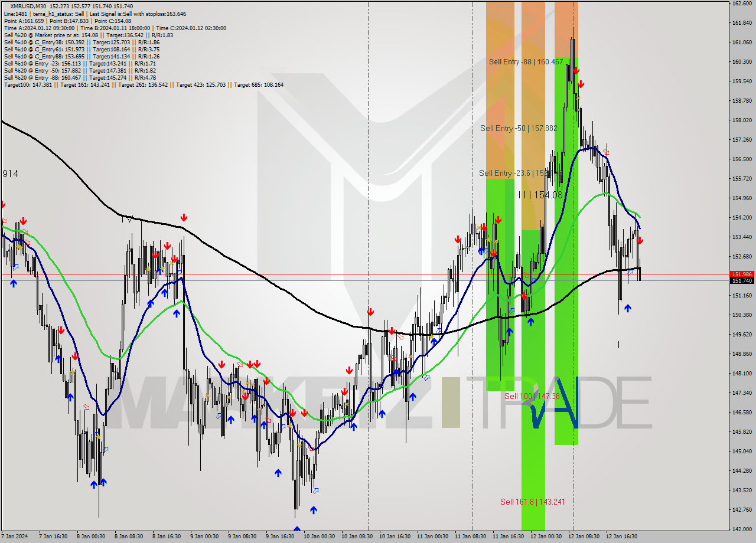
Task: Click the '12 Jan 00:30' time axis label
Action: [545, 537]
